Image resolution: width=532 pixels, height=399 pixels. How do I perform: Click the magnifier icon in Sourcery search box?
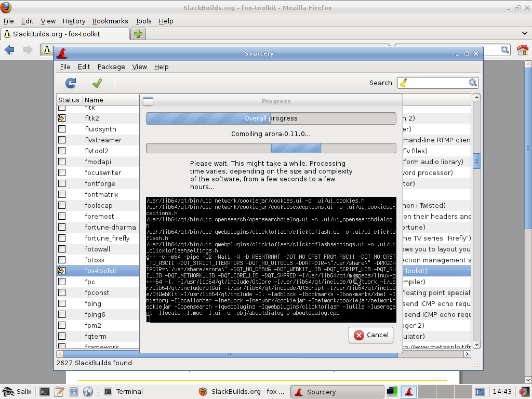473,83
